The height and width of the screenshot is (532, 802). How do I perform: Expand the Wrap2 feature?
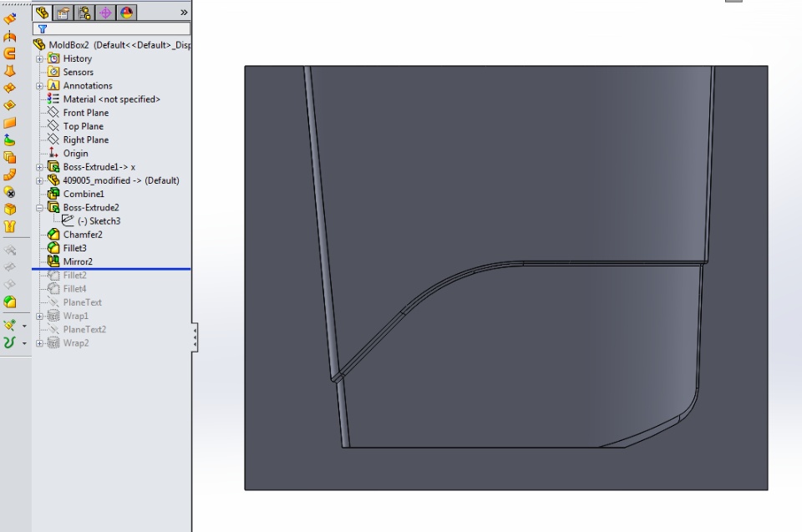pos(39,343)
